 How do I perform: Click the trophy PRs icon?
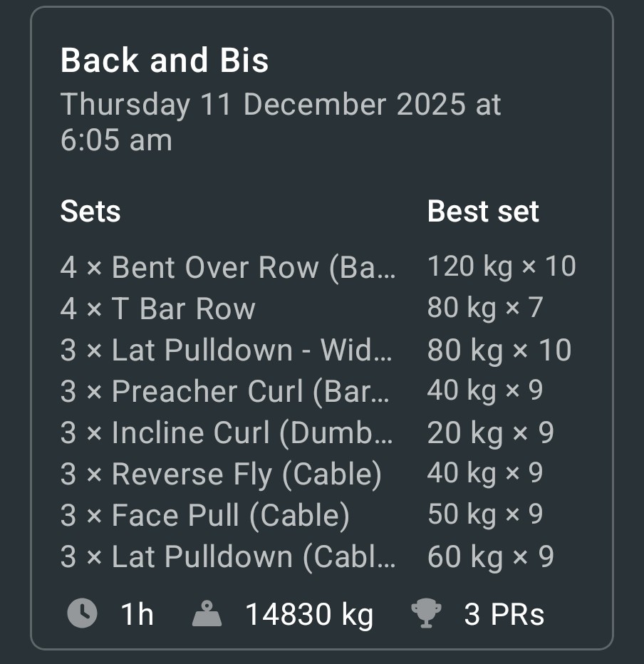coord(426,613)
